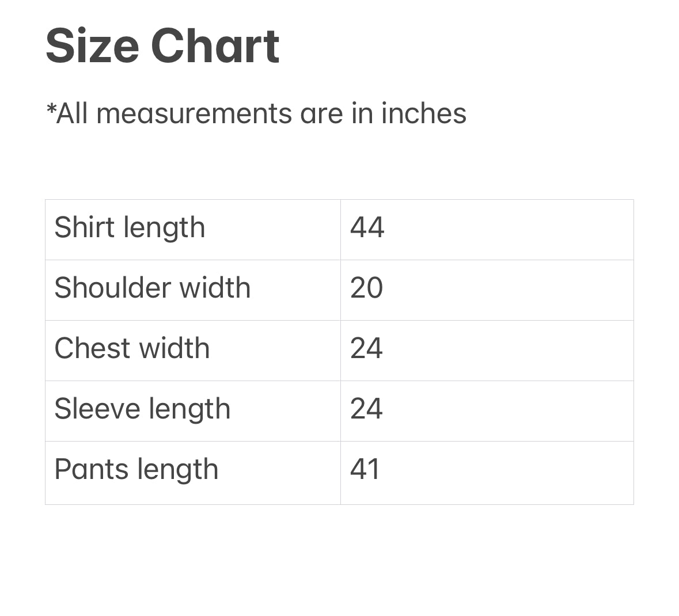Screen dimensions: 679x616
Task: Click the asterisk before "All measurements"
Action: tap(51, 108)
